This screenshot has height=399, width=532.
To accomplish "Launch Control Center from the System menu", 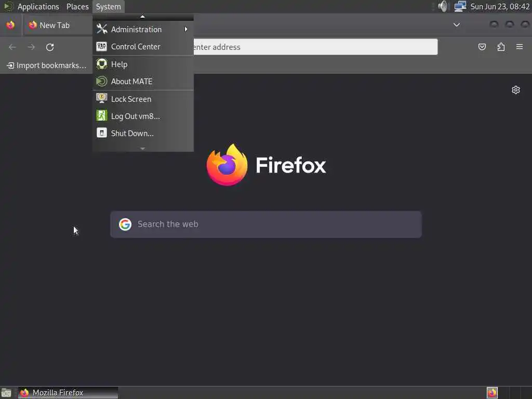I will 143,46.
